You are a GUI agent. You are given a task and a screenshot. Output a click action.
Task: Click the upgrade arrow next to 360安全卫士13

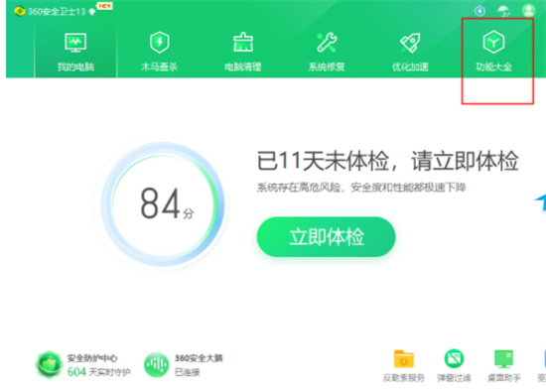(x=92, y=12)
